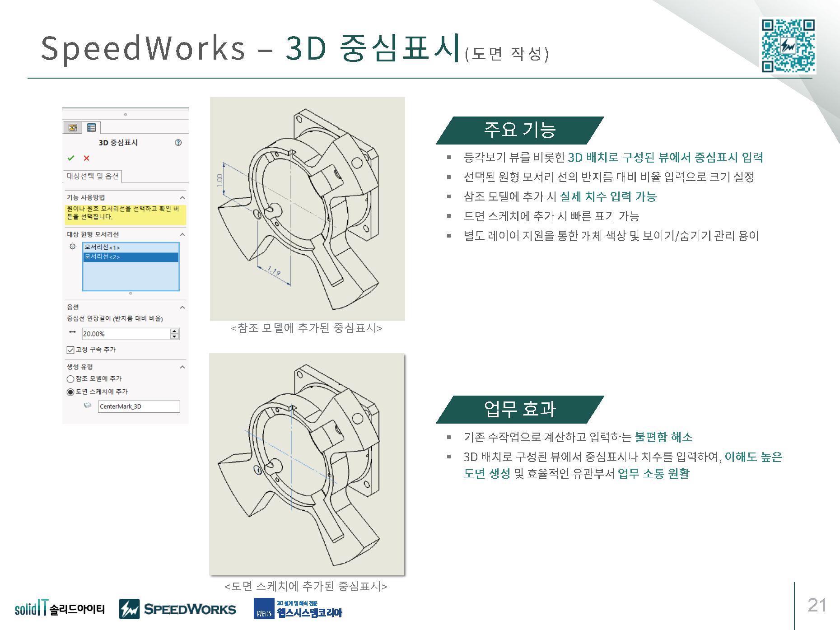Click caption <도면 스케치에 추가된 중심표시>
Viewport: 840px width, 630px height.
[x=306, y=586]
